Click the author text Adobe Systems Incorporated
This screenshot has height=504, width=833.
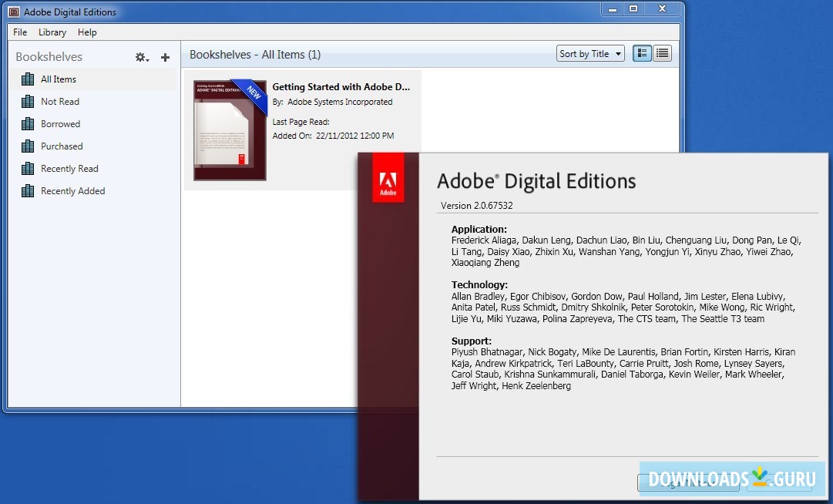click(x=340, y=102)
